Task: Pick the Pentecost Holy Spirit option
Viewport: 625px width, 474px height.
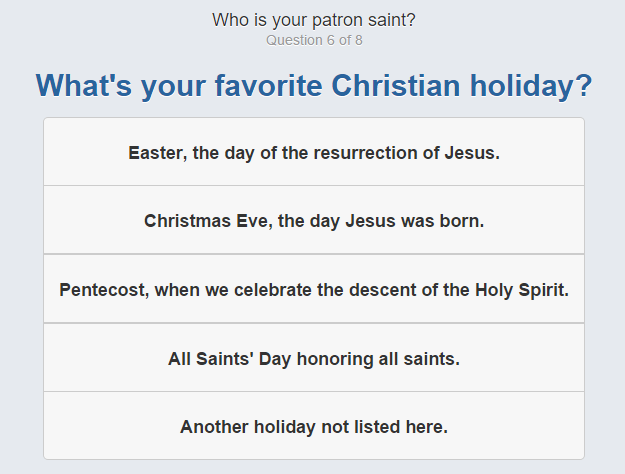Action: tap(314, 289)
